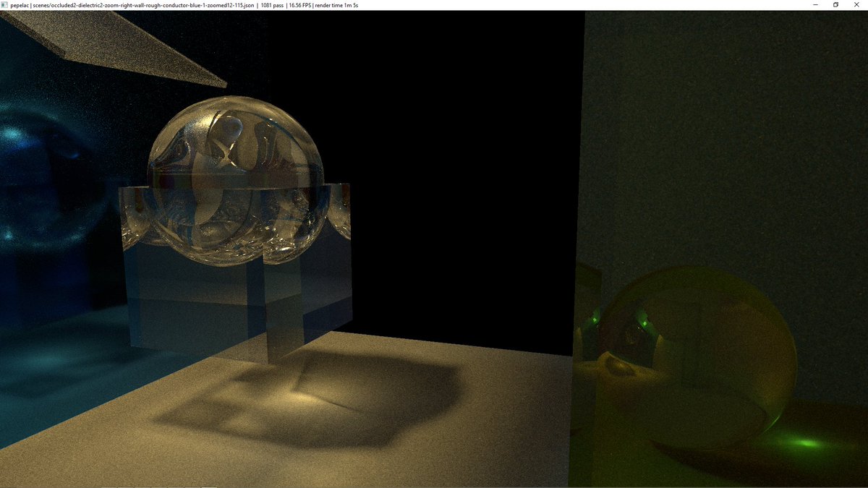Close the pepelac render window
The image size is (868, 488).
856,5
